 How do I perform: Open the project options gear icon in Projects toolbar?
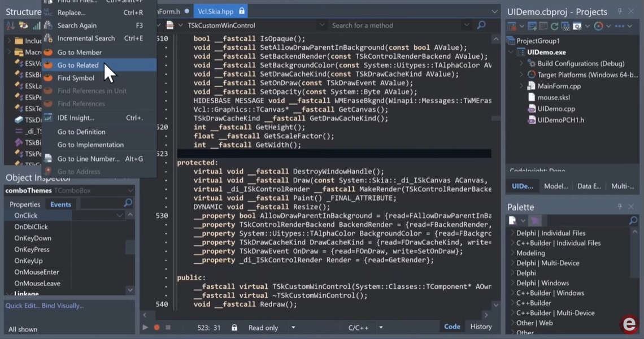coord(577,27)
